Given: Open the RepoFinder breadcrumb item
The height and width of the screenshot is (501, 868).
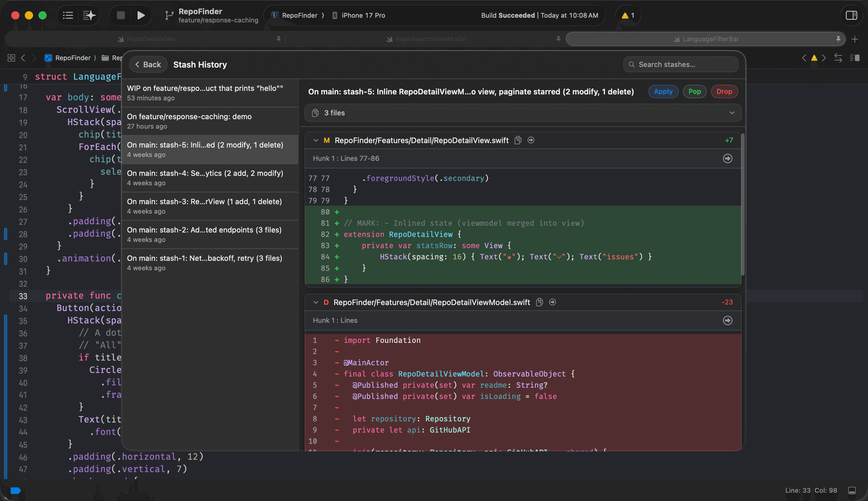Looking at the screenshot, I should (68, 58).
